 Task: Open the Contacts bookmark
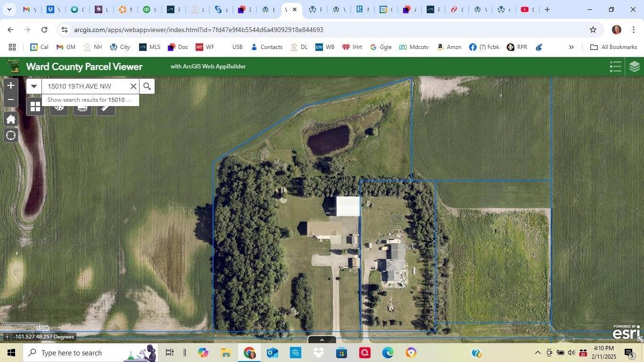(266, 47)
